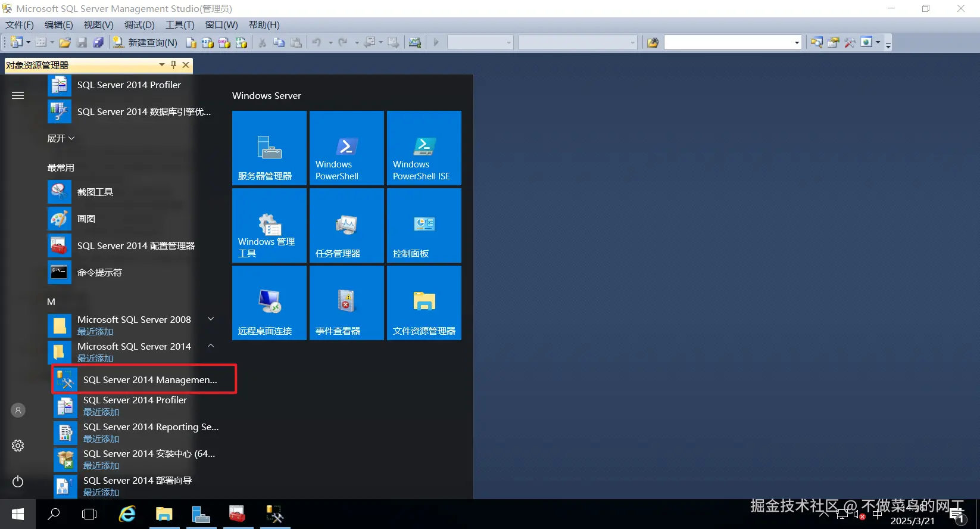Click the hammer and wrench toolbar icon

[x=850, y=42]
